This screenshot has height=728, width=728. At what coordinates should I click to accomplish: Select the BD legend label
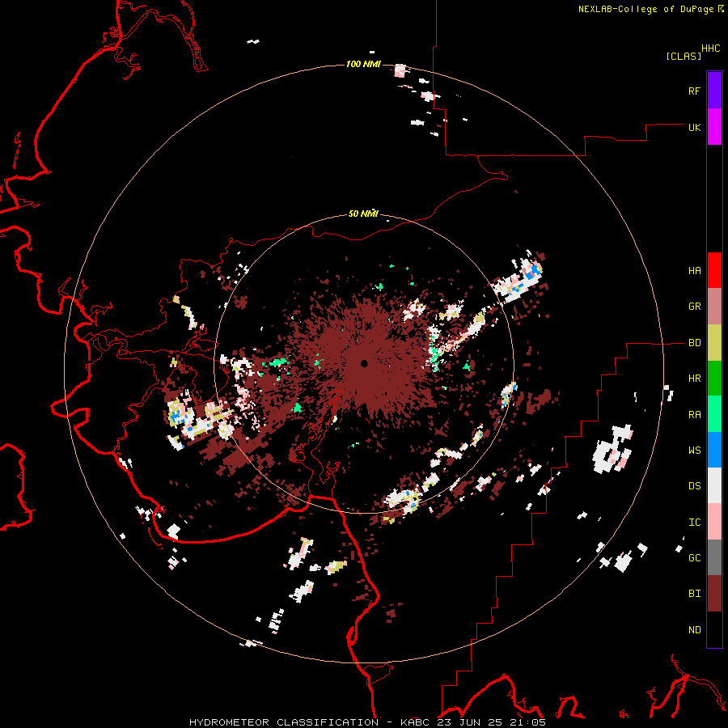694,343
